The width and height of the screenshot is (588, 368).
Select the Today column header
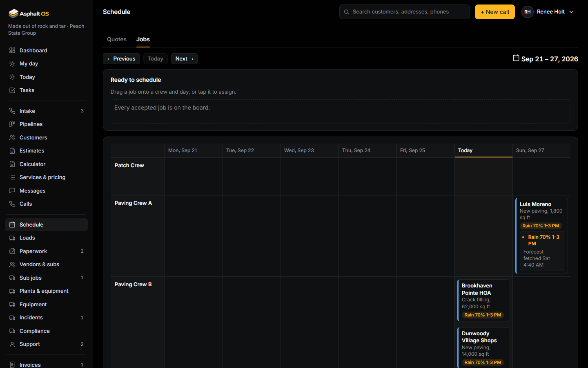pyautogui.click(x=483, y=150)
